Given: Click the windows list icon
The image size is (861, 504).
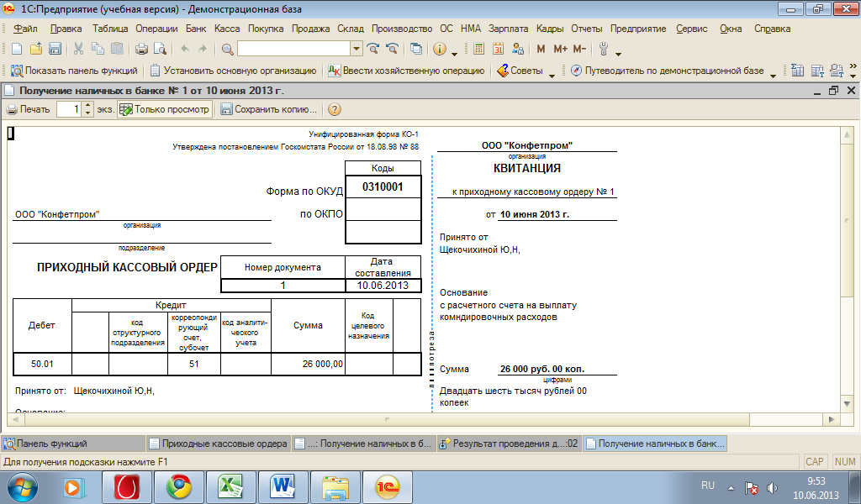Looking at the screenshot, I should (416, 49).
